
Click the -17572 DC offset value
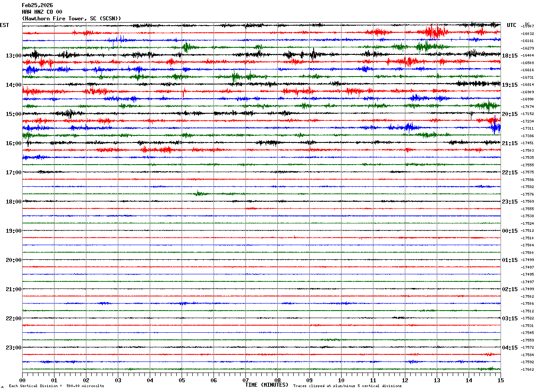click(528, 347)
